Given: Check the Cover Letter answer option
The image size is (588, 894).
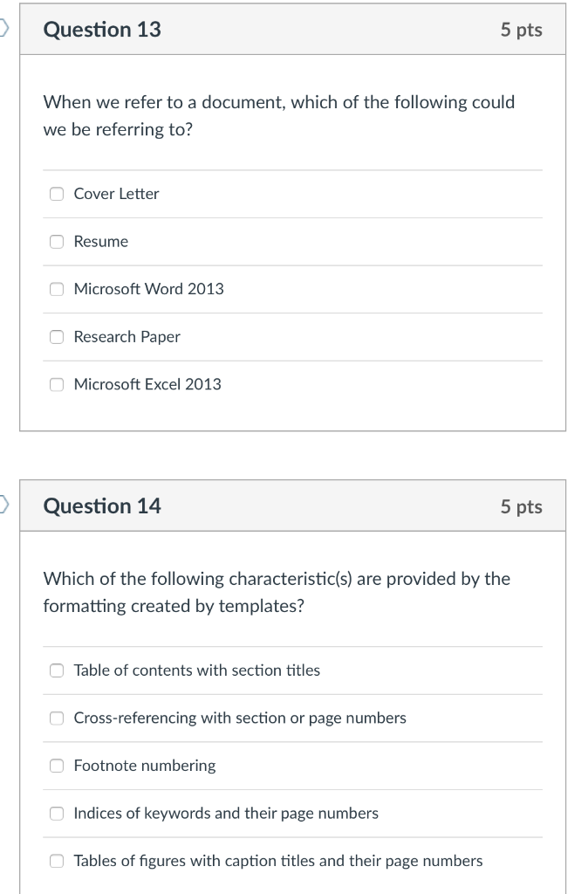Looking at the screenshot, I should pos(56,193).
